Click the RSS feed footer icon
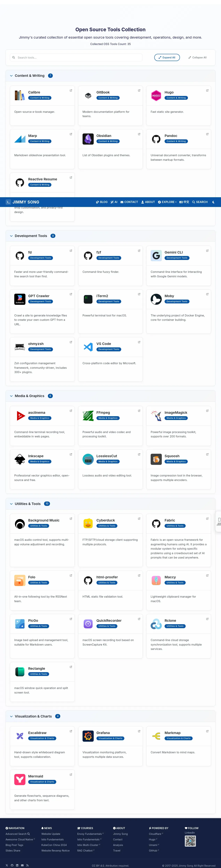 click(x=27, y=865)
